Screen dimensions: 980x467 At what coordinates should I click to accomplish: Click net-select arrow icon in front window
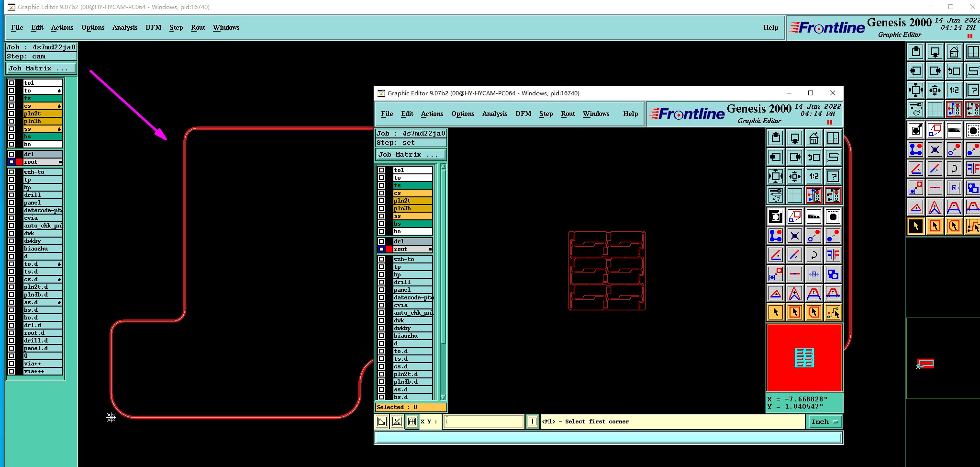tap(833, 313)
